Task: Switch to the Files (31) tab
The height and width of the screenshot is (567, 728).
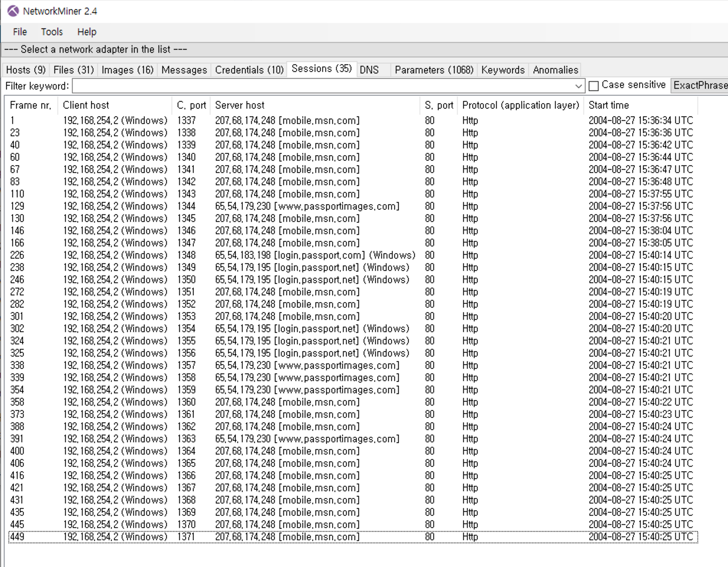Action: (x=73, y=70)
